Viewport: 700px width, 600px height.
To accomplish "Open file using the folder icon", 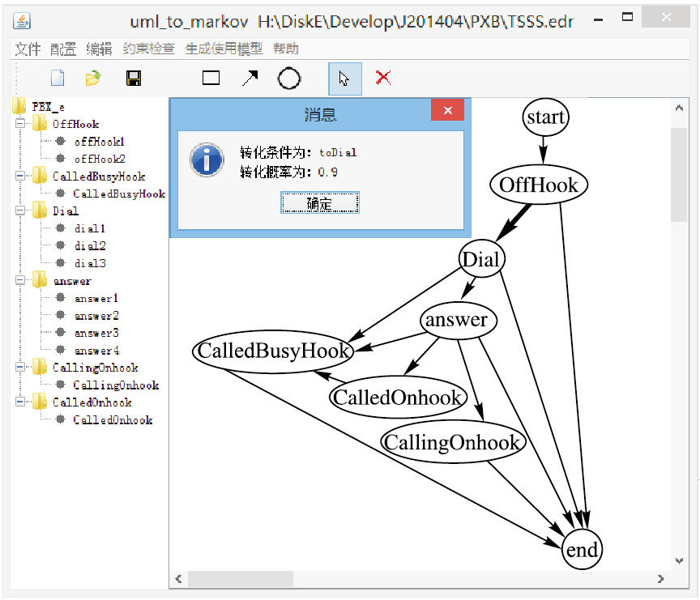I will point(93,79).
